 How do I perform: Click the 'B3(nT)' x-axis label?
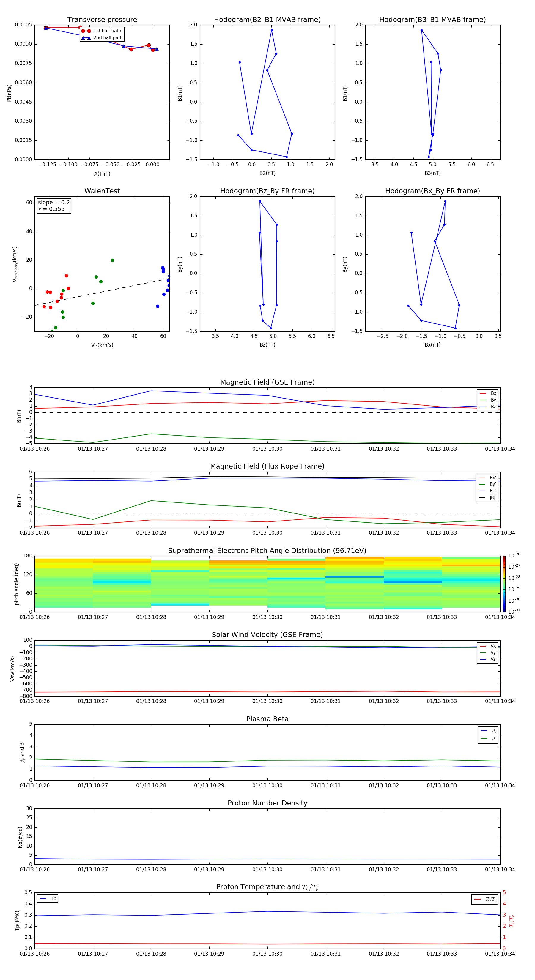pyautogui.click(x=432, y=173)
